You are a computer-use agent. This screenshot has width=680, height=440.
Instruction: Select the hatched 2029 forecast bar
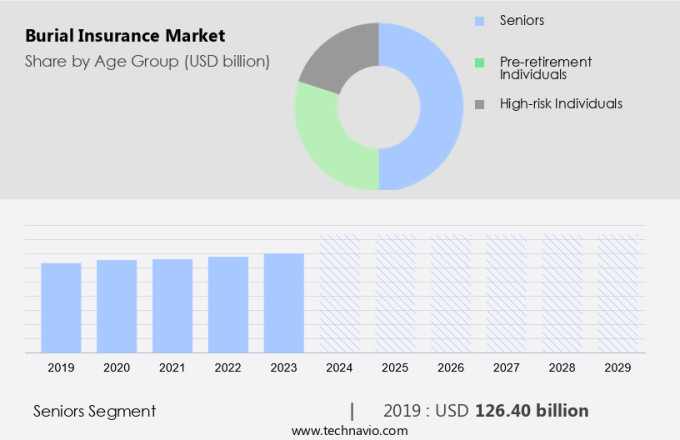[617, 293]
